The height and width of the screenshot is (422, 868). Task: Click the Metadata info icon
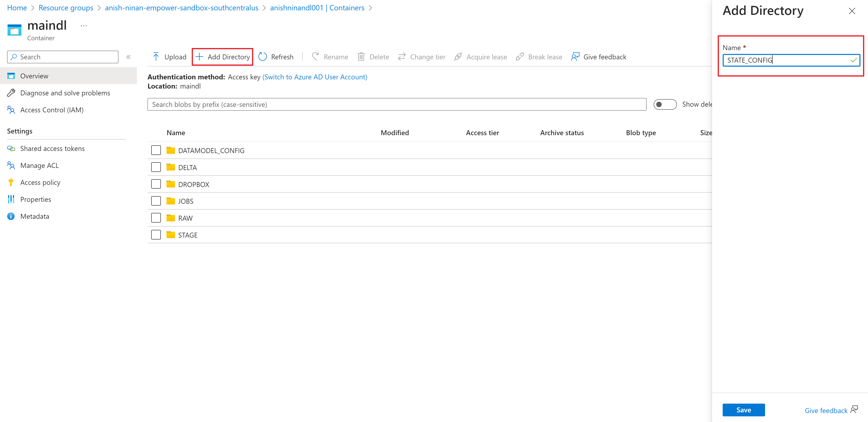[x=11, y=216]
